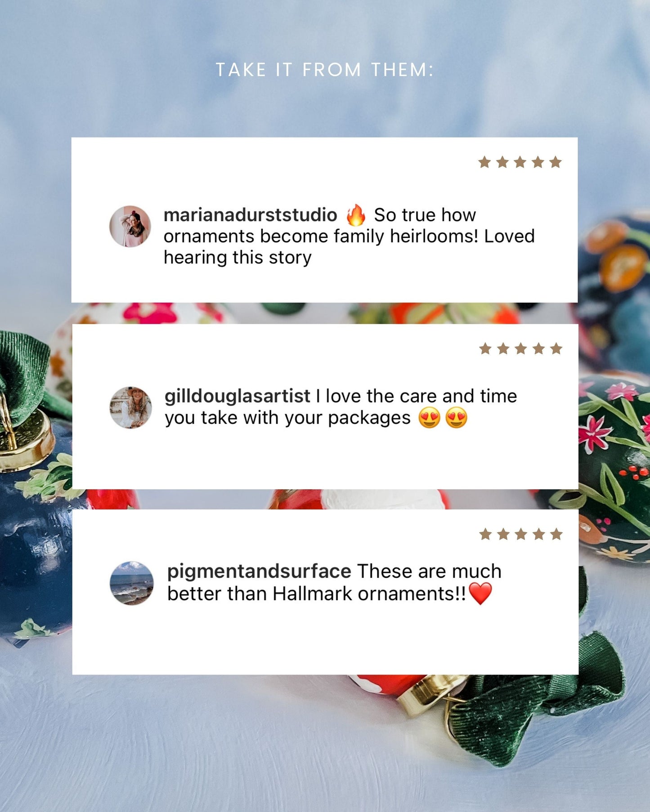Image resolution: width=650 pixels, height=812 pixels.
Task: Click the 'TAKE IT FROM THEM:' heading
Action: click(325, 70)
